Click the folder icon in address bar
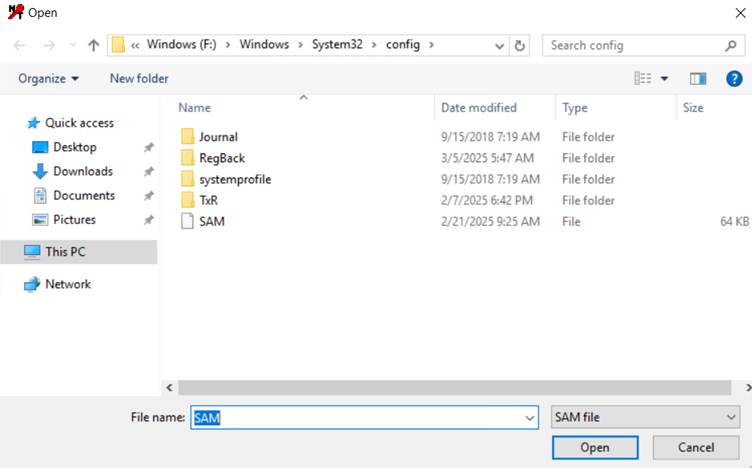The height and width of the screenshot is (468, 752). [118, 45]
